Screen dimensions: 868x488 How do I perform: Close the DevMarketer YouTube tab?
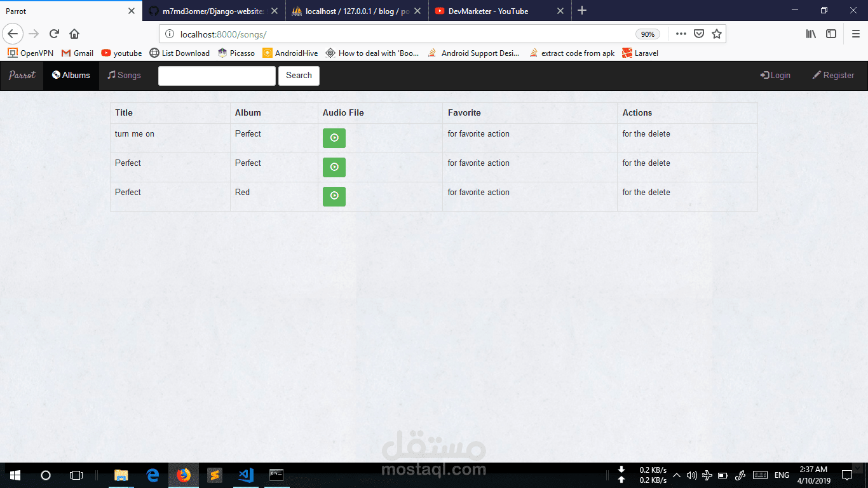(560, 11)
